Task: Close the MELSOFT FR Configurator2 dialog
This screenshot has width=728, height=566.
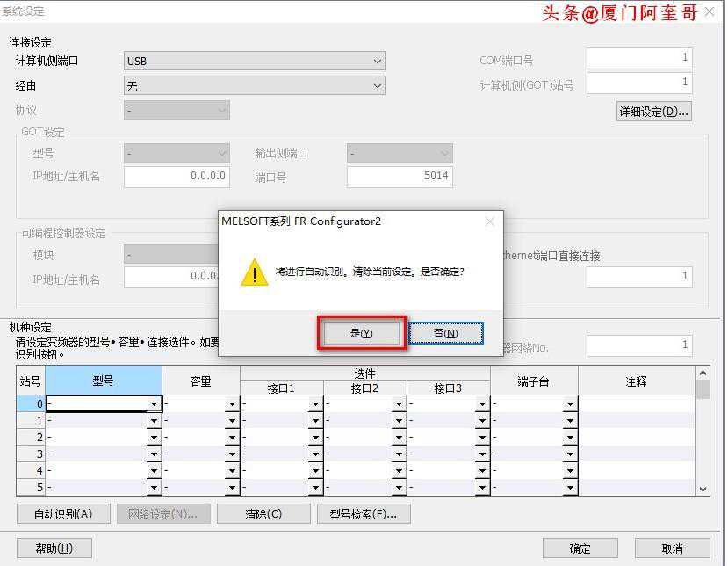Action: tap(490, 221)
